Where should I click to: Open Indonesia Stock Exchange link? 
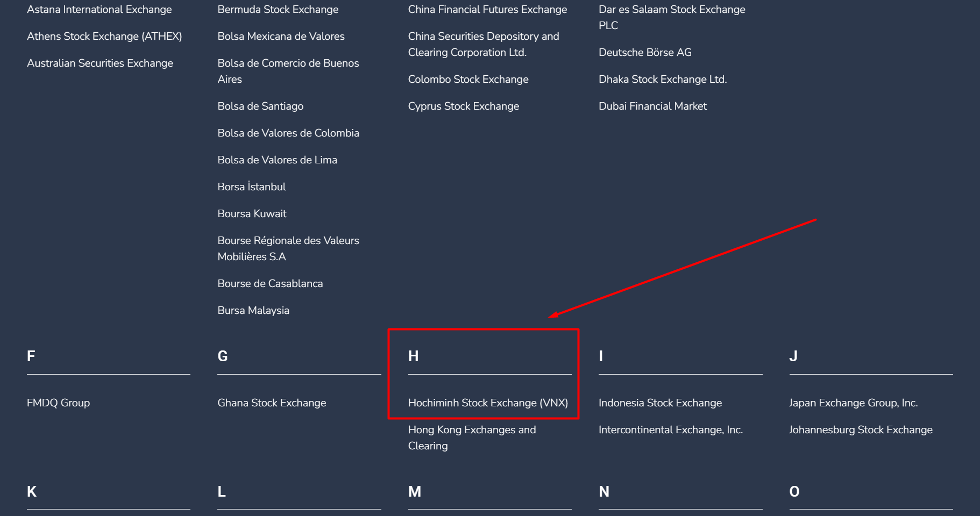coord(661,403)
